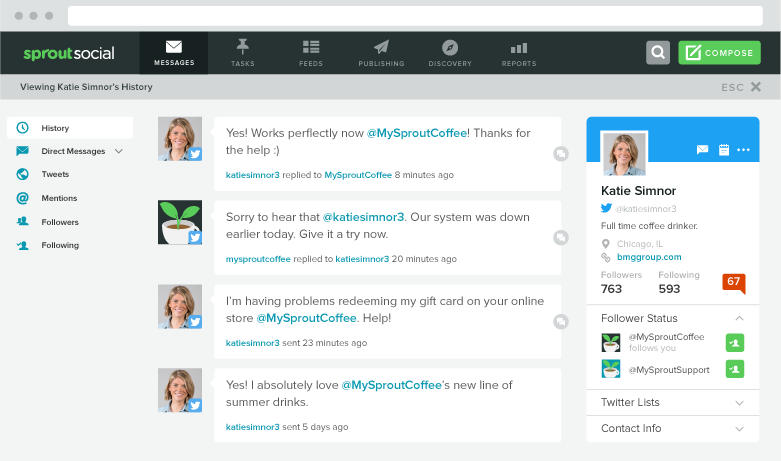Click @MySproutCoffee link in first tweet
781x461 pixels.
(417, 133)
